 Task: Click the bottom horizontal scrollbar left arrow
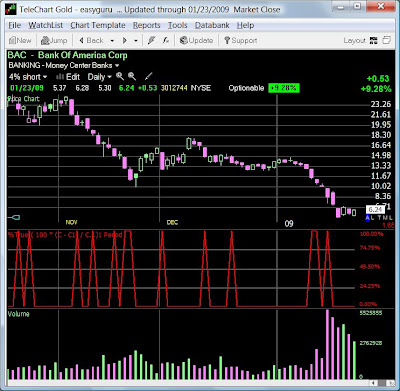374,383
